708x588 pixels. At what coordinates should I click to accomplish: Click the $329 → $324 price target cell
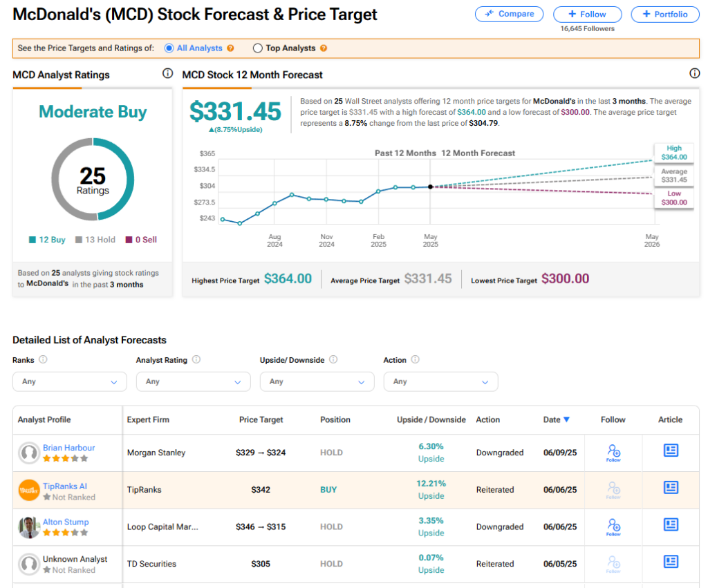coord(261,453)
